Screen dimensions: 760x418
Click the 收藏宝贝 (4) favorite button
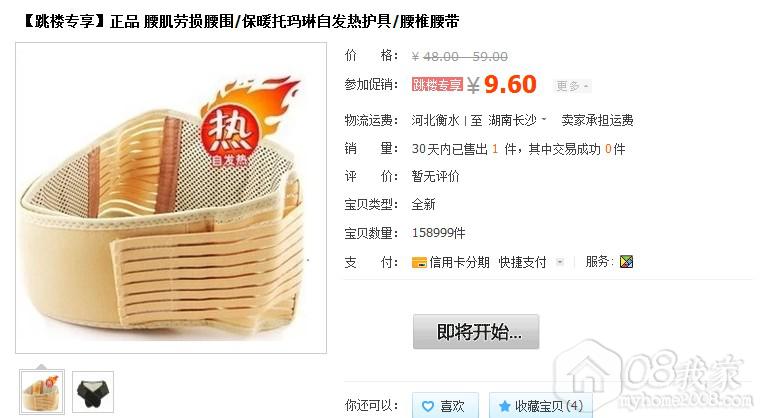540,405
